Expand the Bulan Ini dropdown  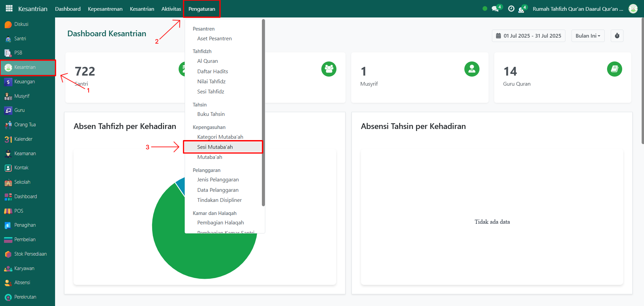pos(588,36)
